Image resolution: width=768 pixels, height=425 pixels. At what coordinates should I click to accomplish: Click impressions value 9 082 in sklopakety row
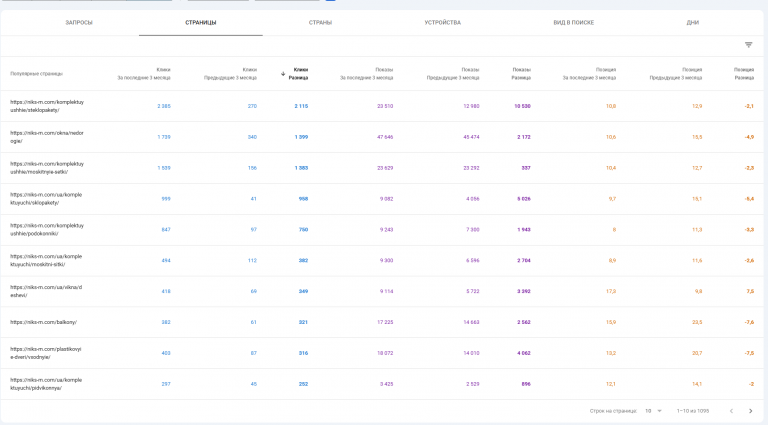coord(386,199)
